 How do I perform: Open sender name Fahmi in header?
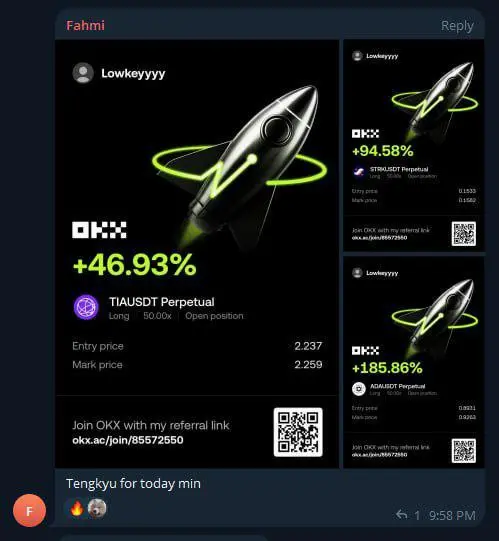[x=85, y=26]
